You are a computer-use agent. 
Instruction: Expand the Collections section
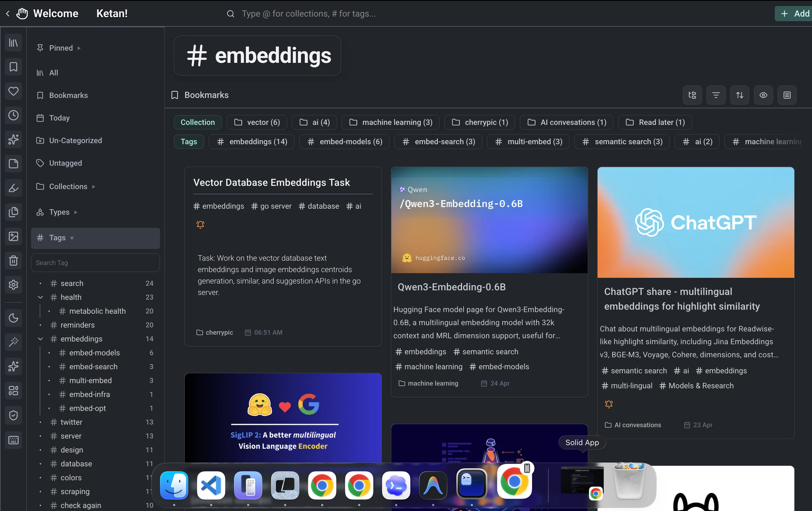93,187
